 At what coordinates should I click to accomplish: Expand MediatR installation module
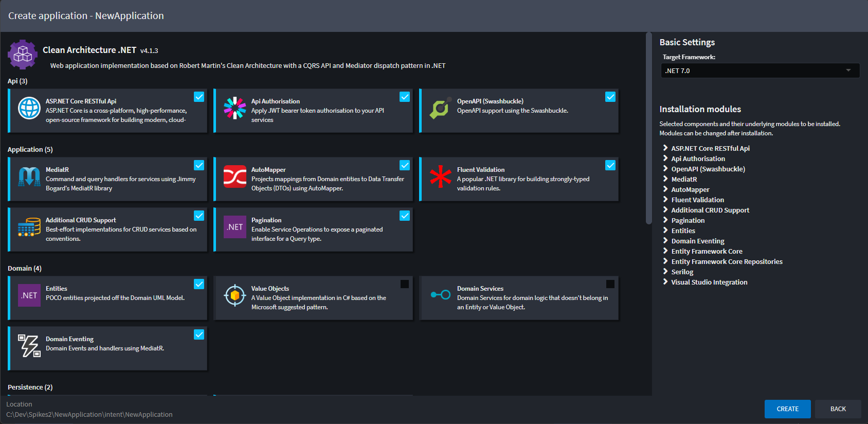point(665,179)
